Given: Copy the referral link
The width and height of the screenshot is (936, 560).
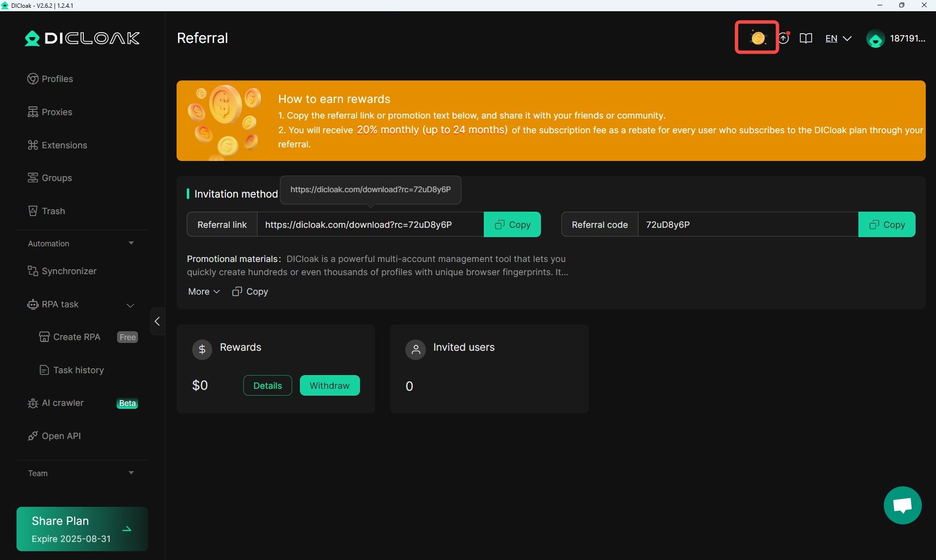Looking at the screenshot, I should coord(512,224).
